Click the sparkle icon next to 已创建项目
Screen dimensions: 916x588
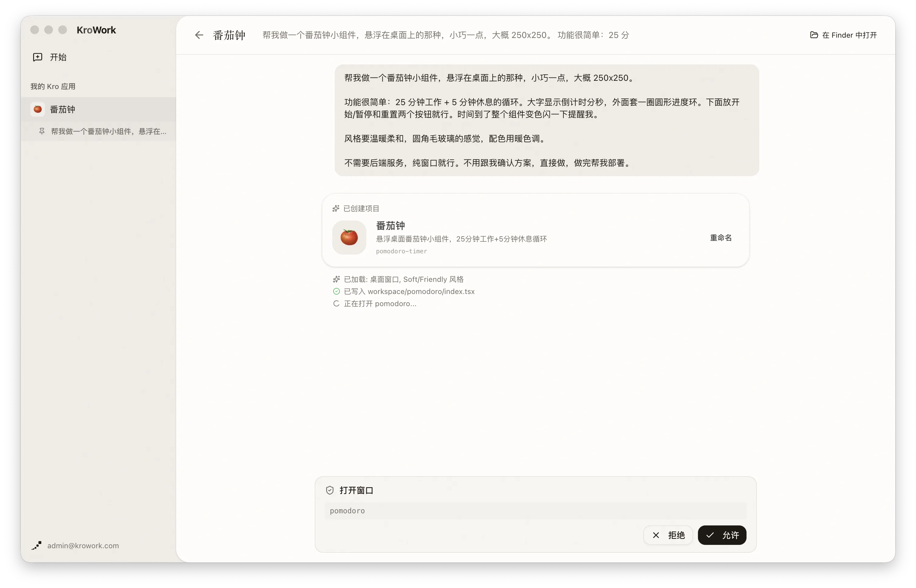(336, 208)
